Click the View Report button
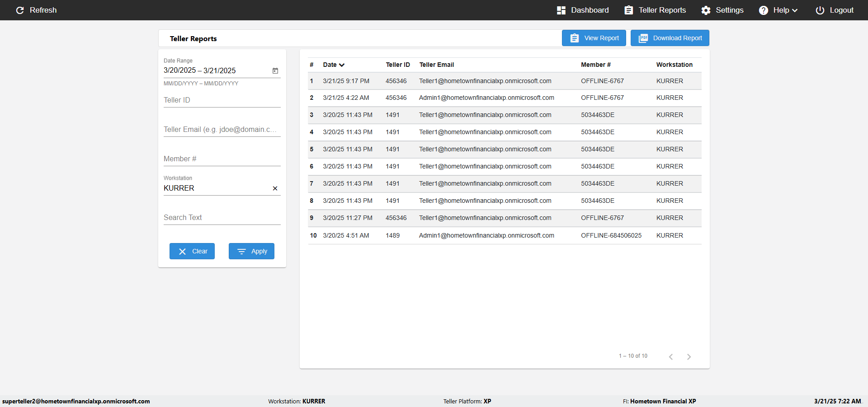The height and width of the screenshot is (407, 868). (x=594, y=38)
